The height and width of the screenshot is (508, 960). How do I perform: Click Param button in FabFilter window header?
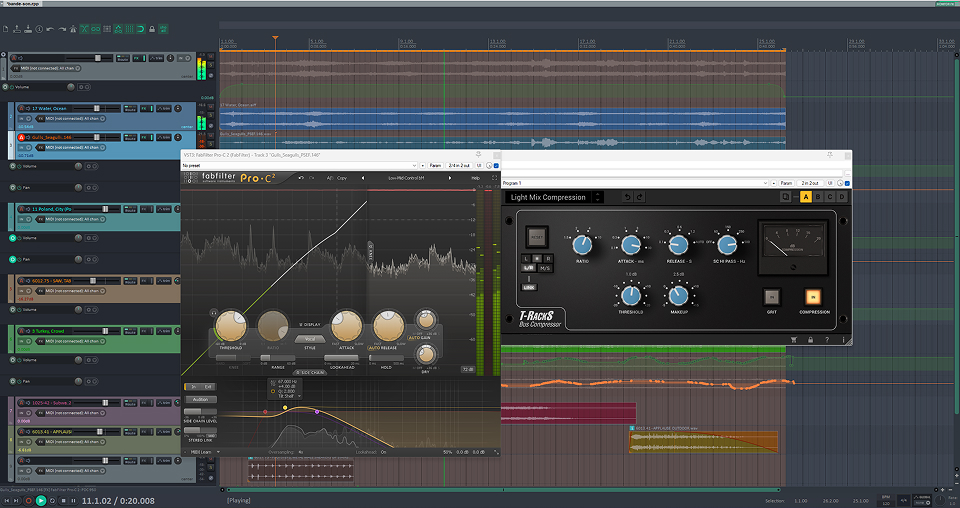coord(435,166)
